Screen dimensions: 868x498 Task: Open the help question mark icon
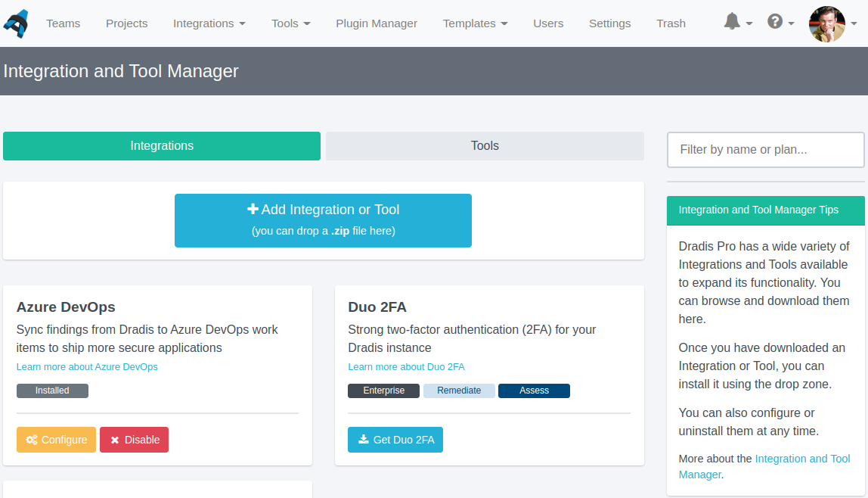(x=775, y=22)
